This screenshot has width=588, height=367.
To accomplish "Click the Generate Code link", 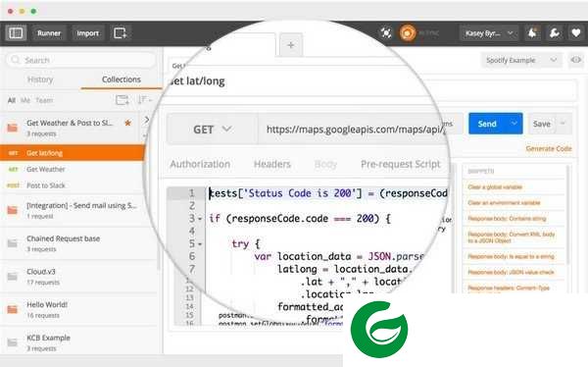I will click(549, 149).
